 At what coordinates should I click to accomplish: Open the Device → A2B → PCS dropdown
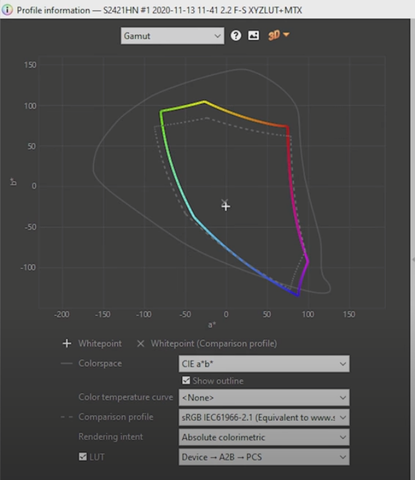(264, 457)
